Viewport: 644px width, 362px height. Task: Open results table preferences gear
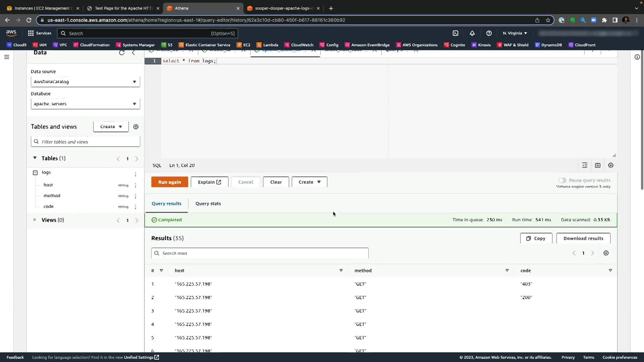pyautogui.click(x=606, y=253)
